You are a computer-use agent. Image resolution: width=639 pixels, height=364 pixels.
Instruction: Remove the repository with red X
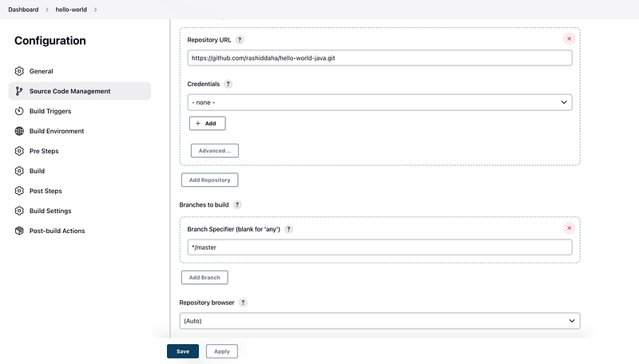coord(569,38)
